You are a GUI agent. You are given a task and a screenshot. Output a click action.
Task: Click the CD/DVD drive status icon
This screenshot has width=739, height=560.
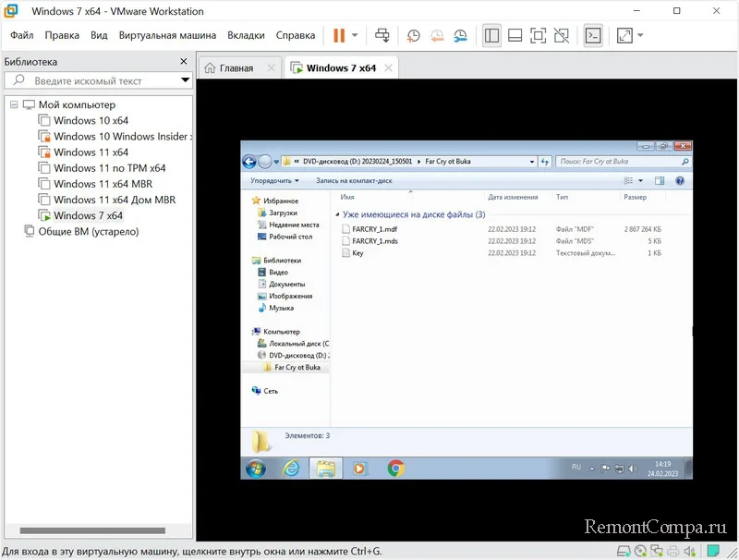(x=640, y=551)
